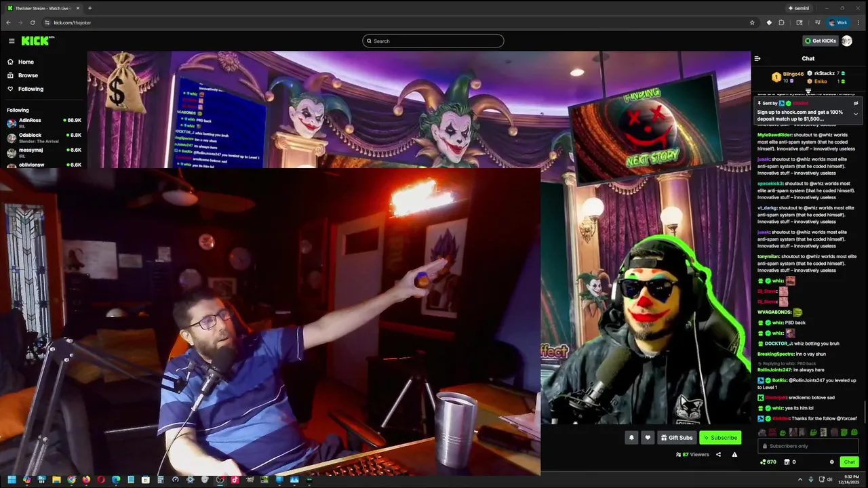Image resolution: width=868 pixels, height=488 pixels.
Task: Click the 87 Viewers count
Action: point(692,454)
